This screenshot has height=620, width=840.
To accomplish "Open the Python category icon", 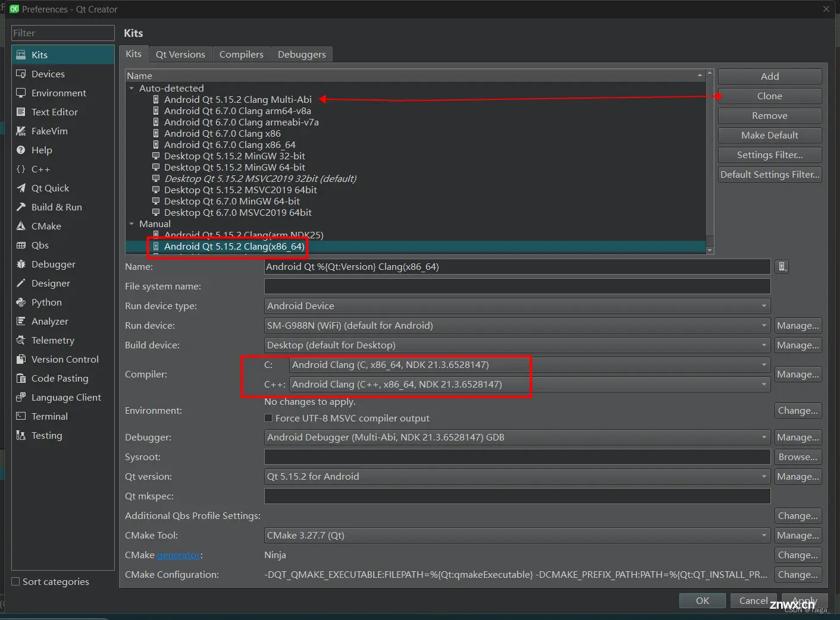I will (x=21, y=302).
